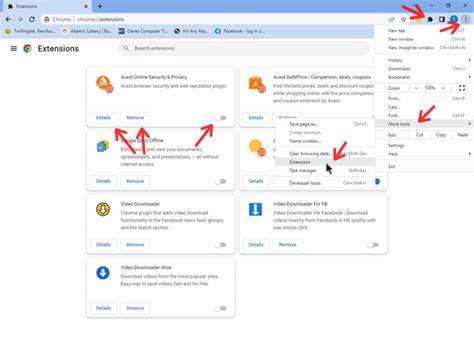Screen dimensions: 474x363
Task: Click the share icon in the address bar
Action: [392, 19]
